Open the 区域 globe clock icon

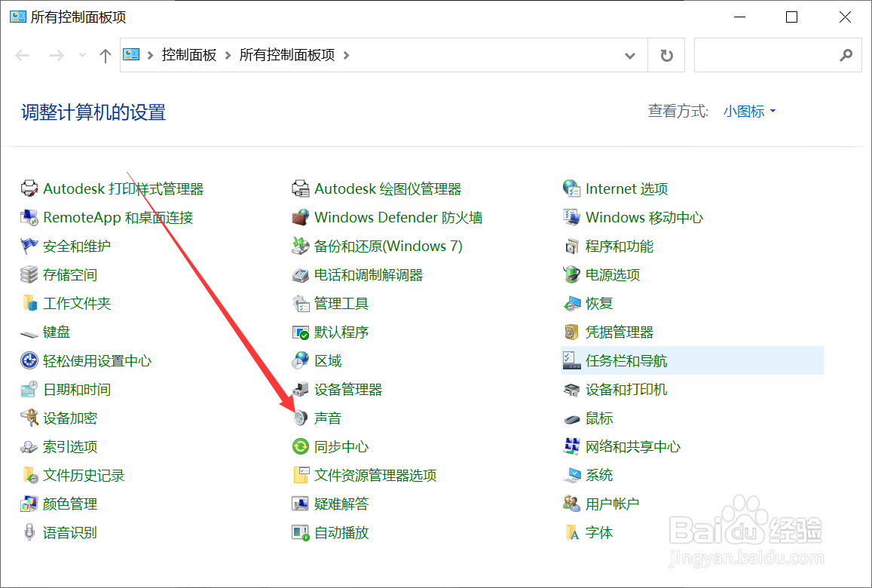pyautogui.click(x=300, y=360)
